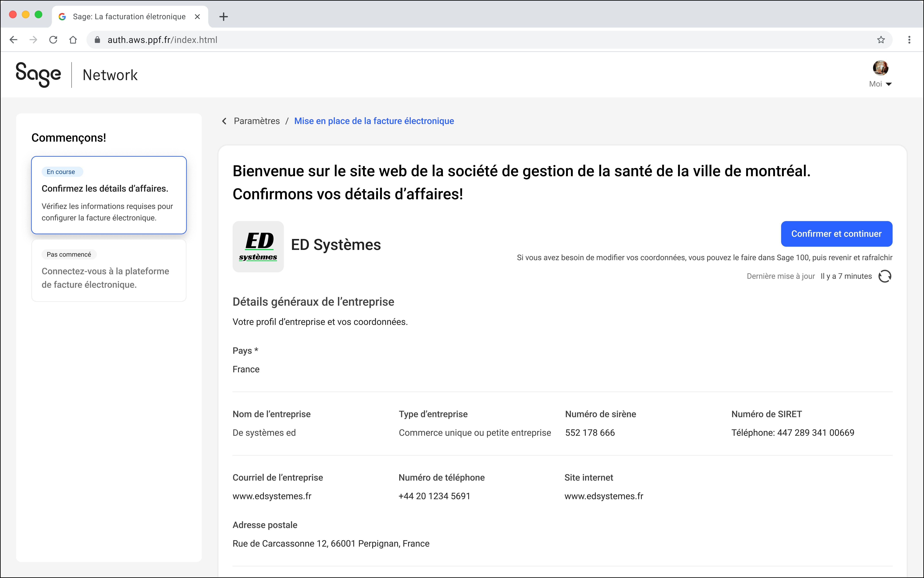924x578 pixels.
Task: Click the browser reload button
Action: [x=53, y=40]
